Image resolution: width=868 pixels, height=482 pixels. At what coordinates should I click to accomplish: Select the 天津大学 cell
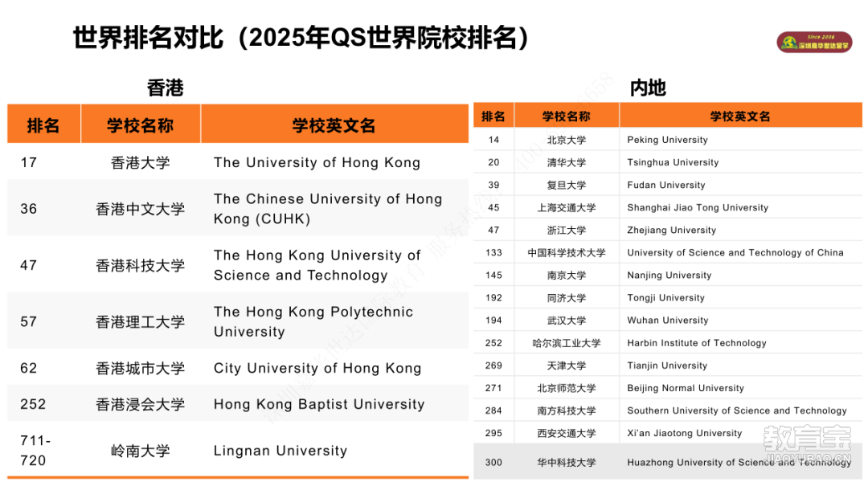click(567, 366)
